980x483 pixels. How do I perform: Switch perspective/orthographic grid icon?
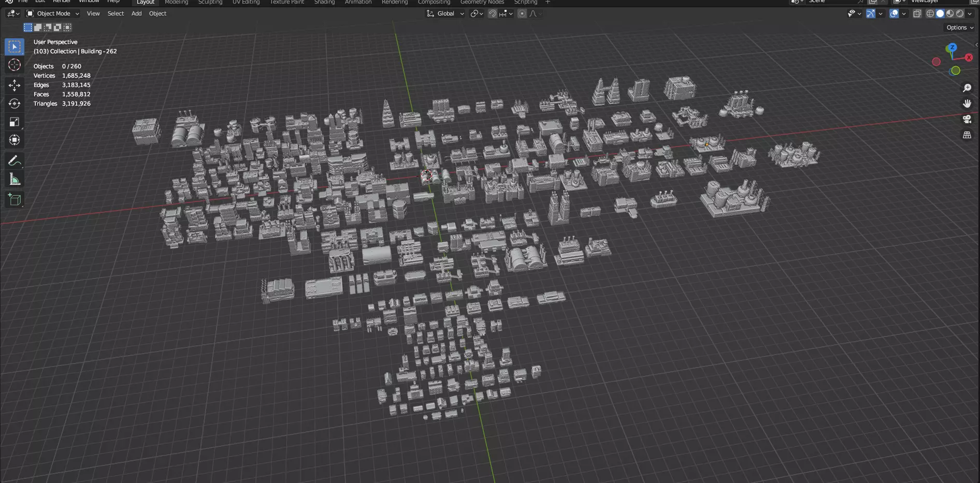tap(967, 135)
